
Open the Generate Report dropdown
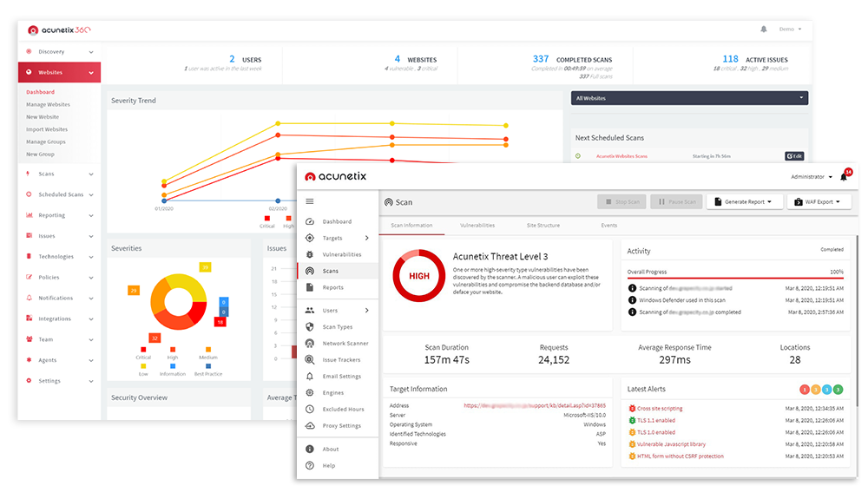pos(745,202)
